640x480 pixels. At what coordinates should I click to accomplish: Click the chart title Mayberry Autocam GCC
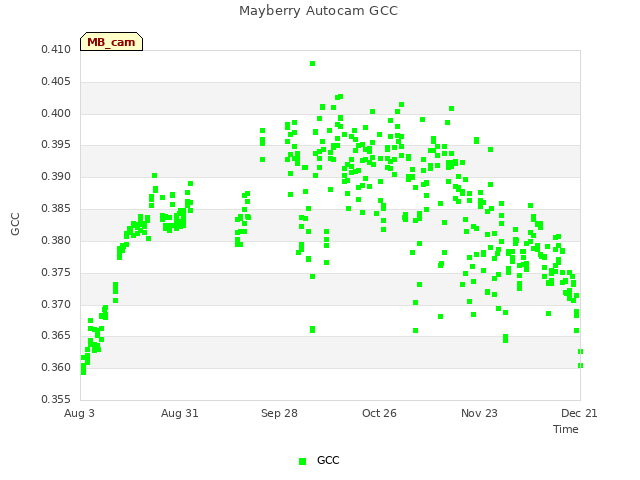[318, 11]
